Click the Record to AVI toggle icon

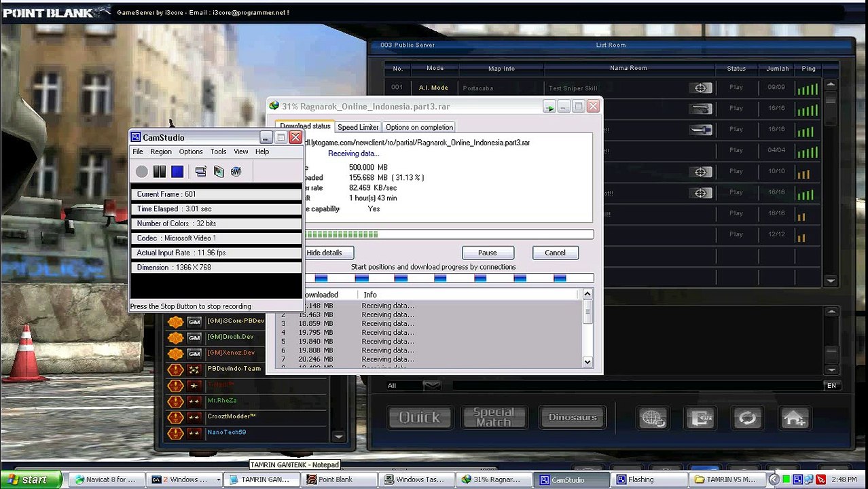click(218, 172)
